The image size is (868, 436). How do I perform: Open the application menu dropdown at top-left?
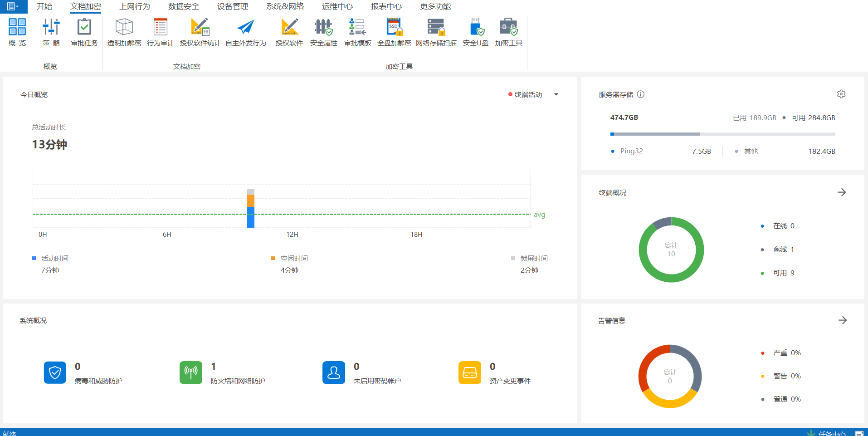pyautogui.click(x=13, y=6)
